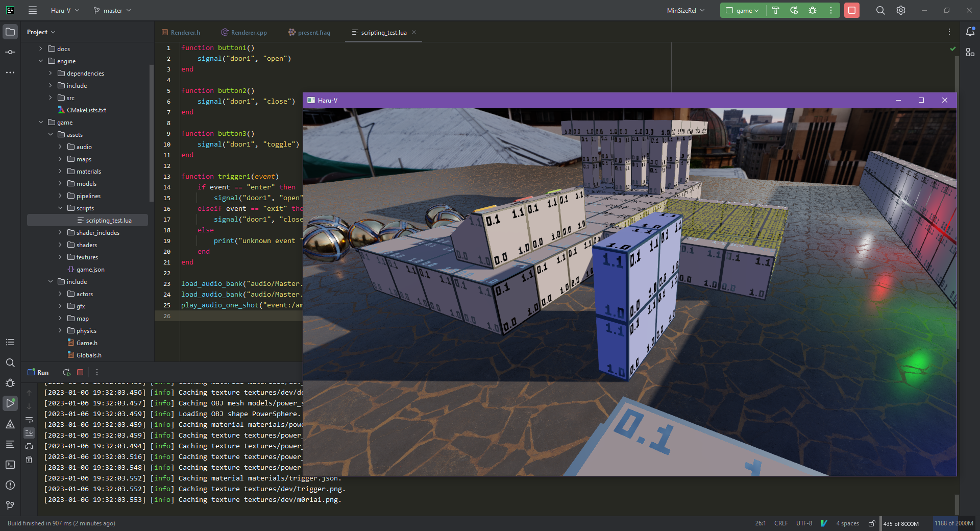Screen dimensions: 980x531
Task: Toggle scroll to end of console
Action: point(29,433)
